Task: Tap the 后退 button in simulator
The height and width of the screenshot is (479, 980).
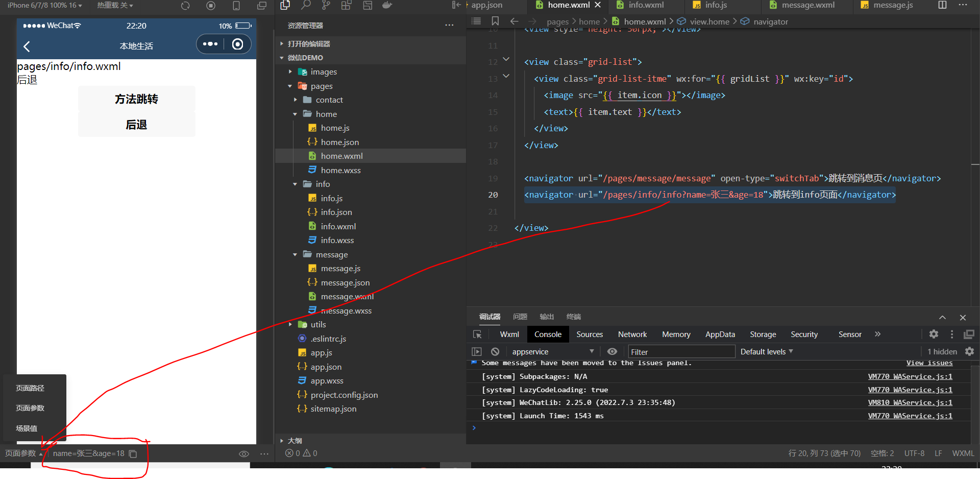Action: [x=137, y=125]
